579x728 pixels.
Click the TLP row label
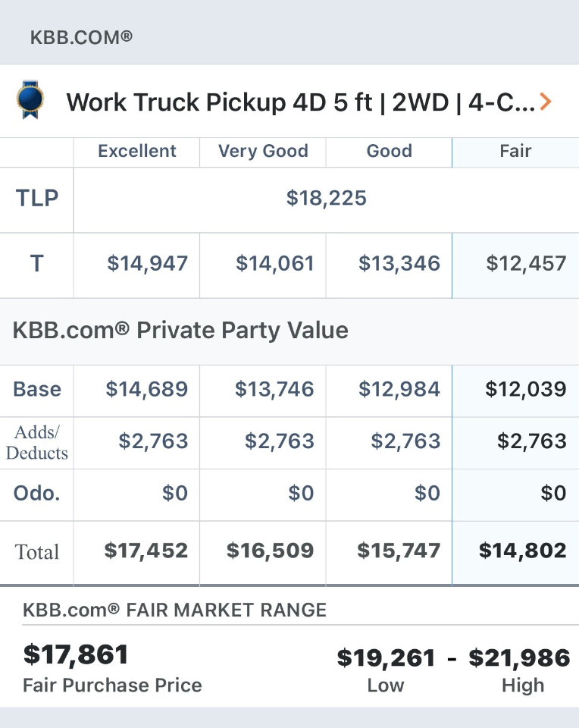click(37, 198)
